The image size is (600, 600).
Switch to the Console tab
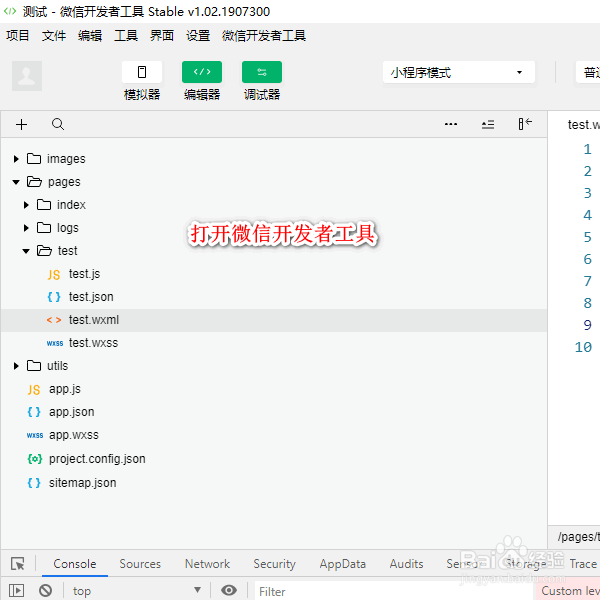(x=75, y=564)
